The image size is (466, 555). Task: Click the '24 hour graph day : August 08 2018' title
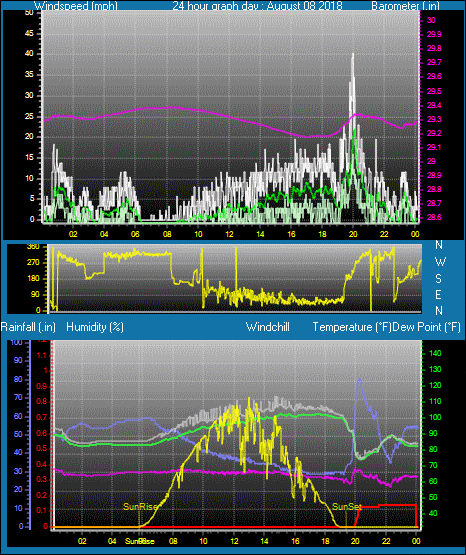(x=257, y=5)
